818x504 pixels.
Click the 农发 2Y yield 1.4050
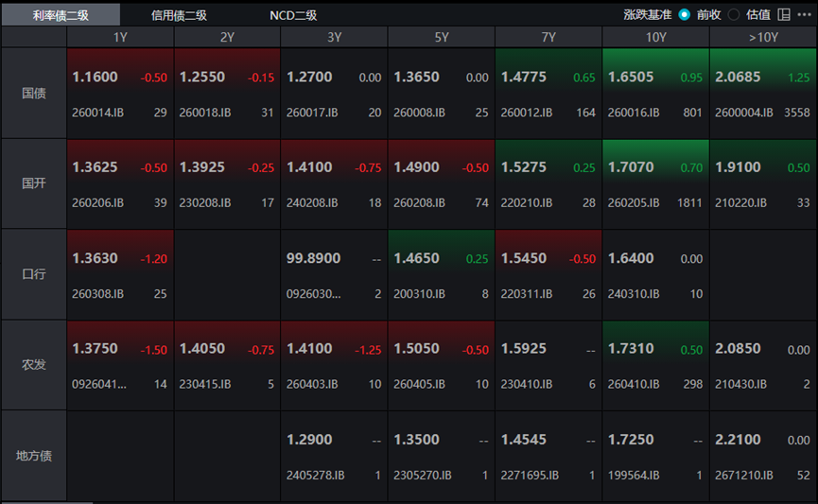[202, 349]
